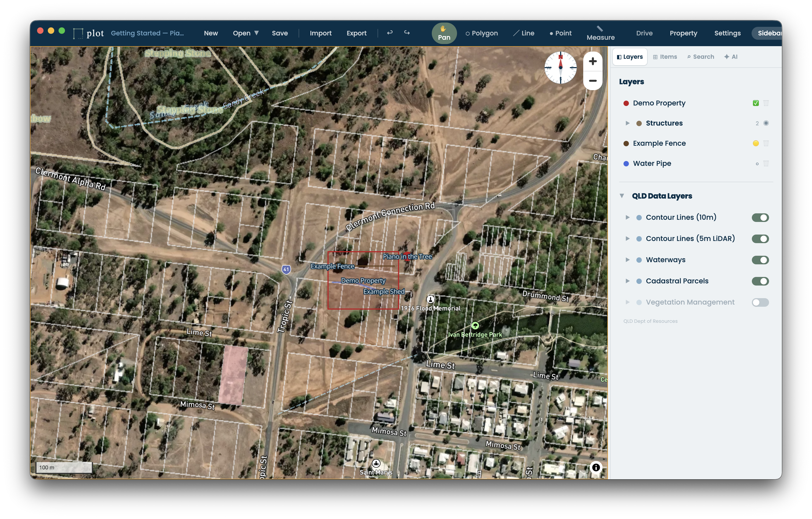The width and height of the screenshot is (812, 519).
Task: Activate the Line drawing tool
Action: 524,33
